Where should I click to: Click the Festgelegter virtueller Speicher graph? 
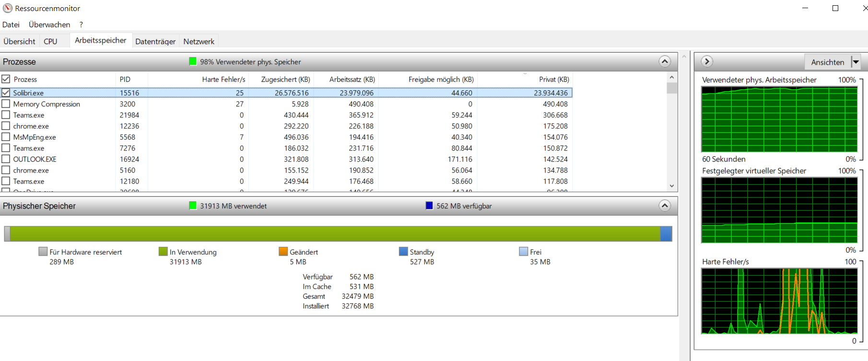(779, 210)
